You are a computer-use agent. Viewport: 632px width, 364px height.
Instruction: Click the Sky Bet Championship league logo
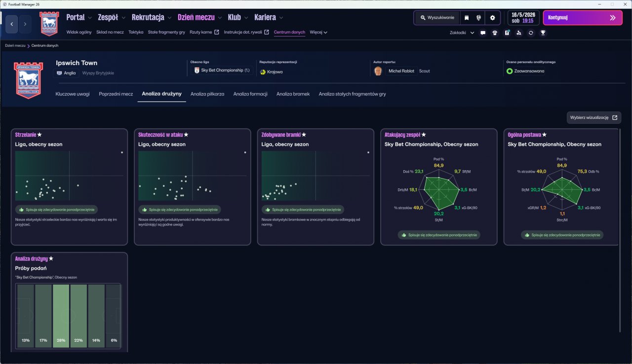point(197,71)
